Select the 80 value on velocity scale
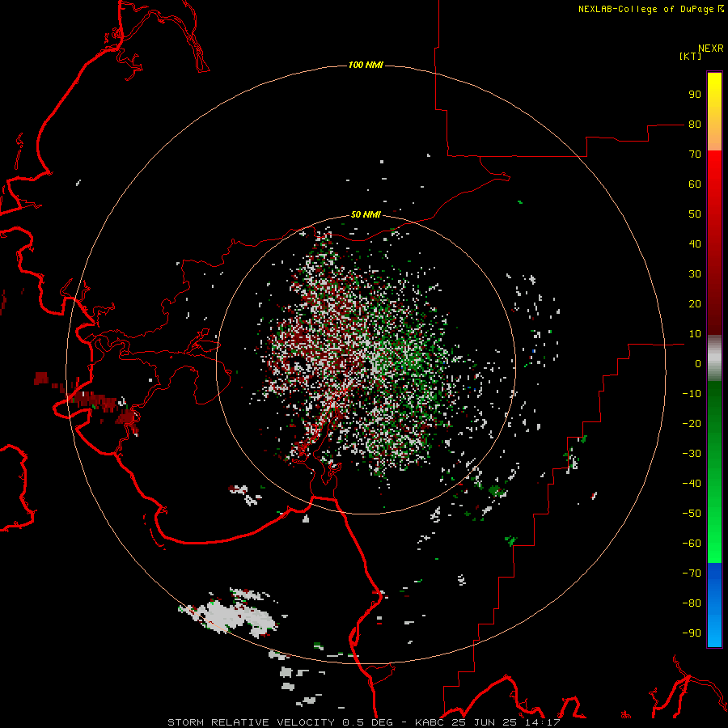The image size is (728, 728). pyautogui.click(x=695, y=125)
